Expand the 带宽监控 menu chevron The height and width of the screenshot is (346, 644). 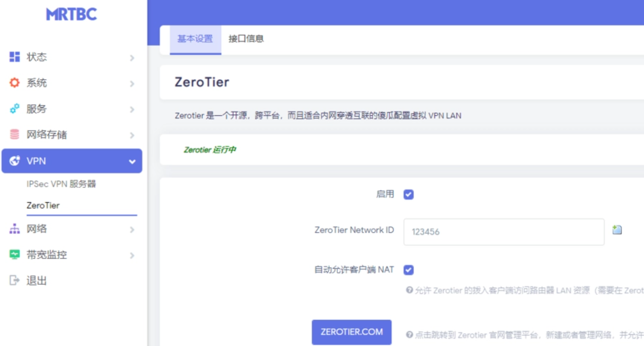click(x=132, y=255)
